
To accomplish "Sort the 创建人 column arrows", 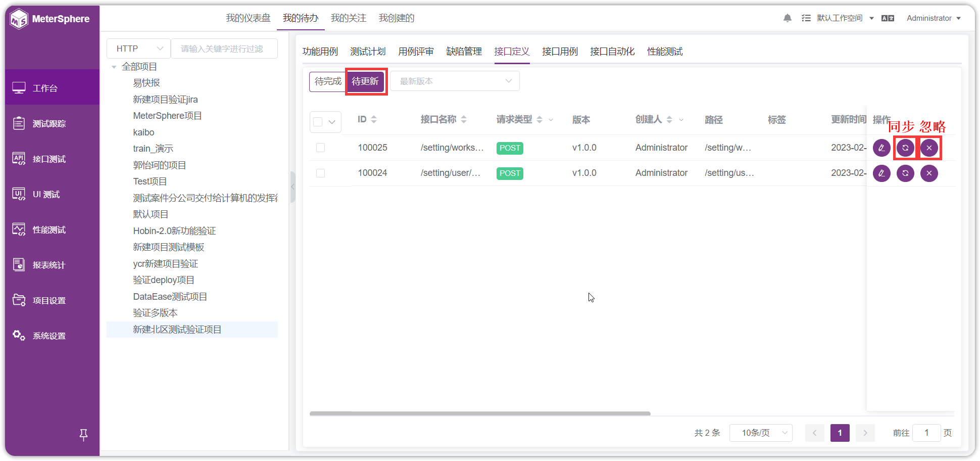I will (x=669, y=120).
